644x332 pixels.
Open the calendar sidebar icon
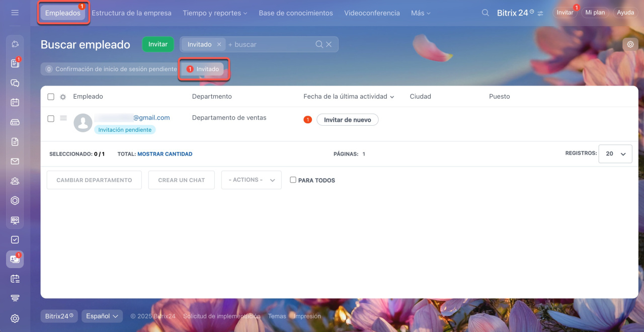(x=15, y=103)
